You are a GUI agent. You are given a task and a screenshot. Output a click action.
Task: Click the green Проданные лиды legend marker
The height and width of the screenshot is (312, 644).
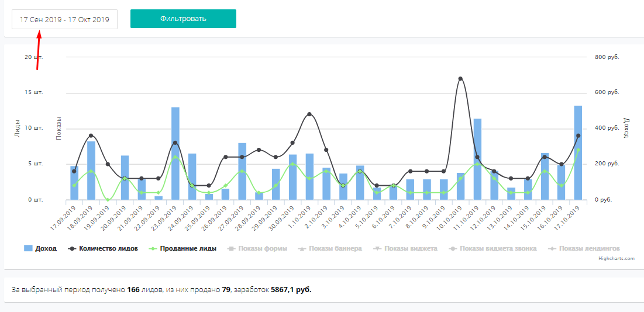point(154,248)
